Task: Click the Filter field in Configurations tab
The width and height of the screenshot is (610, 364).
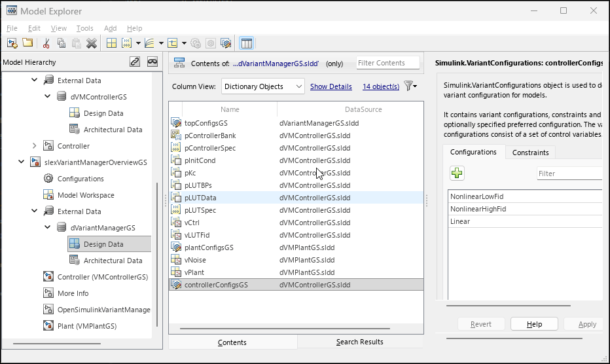Action: coord(569,173)
